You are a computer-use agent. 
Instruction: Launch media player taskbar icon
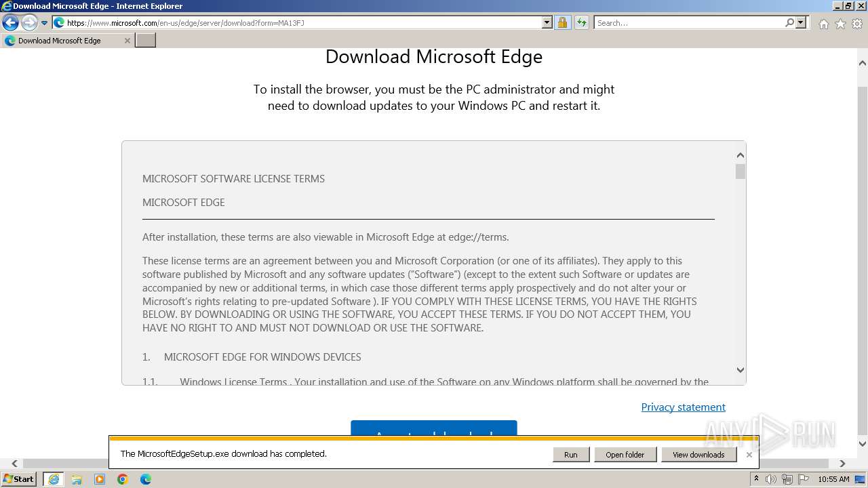pos(100,479)
